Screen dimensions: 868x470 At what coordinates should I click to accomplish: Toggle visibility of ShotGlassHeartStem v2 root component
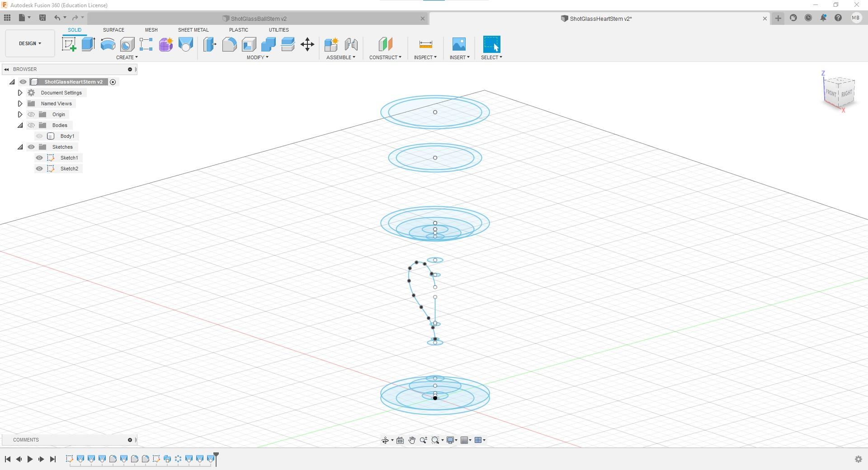(23, 82)
